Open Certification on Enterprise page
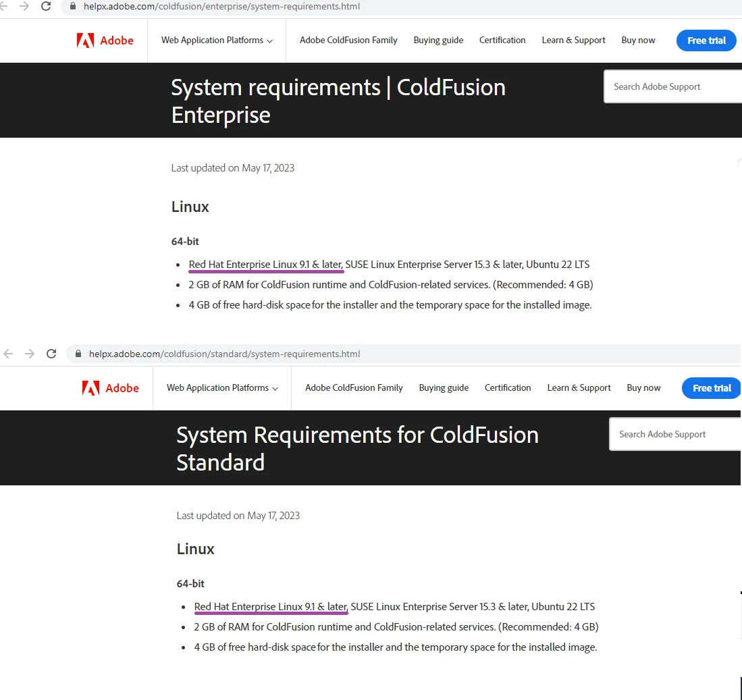742x700 pixels. point(502,41)
